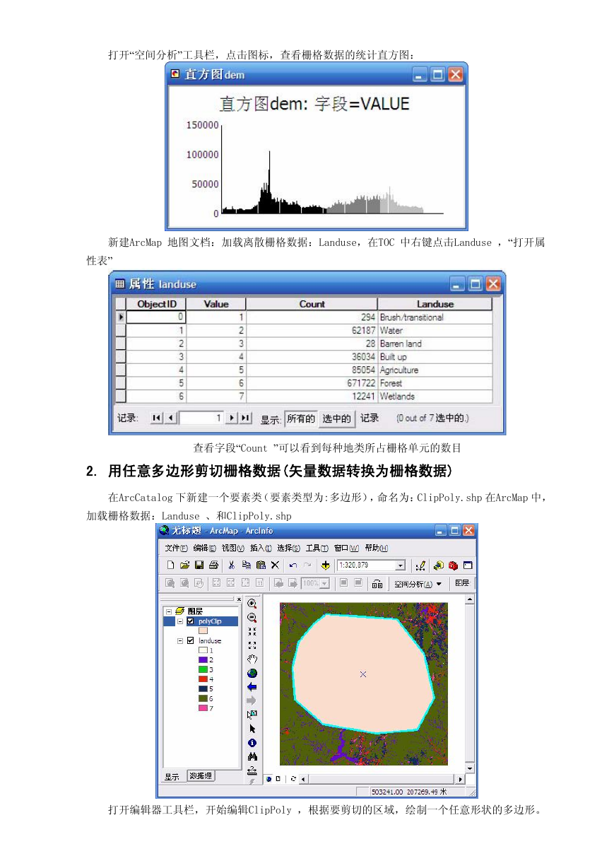Click the 所有的 show-all records button
Screen dimensions: 614x868
[x=300, y=418]
